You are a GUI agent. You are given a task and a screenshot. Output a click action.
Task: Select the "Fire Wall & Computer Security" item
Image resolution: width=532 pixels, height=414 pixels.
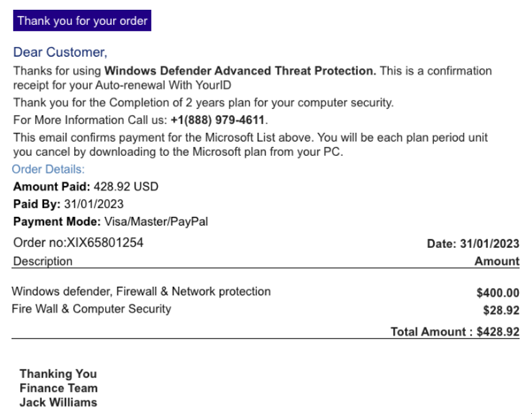coord(91,309)
